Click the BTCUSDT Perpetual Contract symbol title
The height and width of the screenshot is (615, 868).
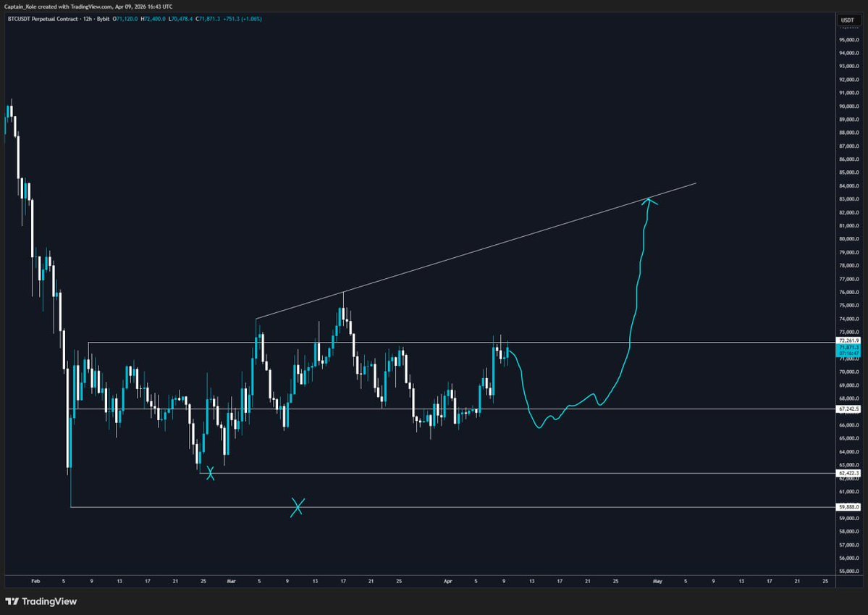point(42,19)
